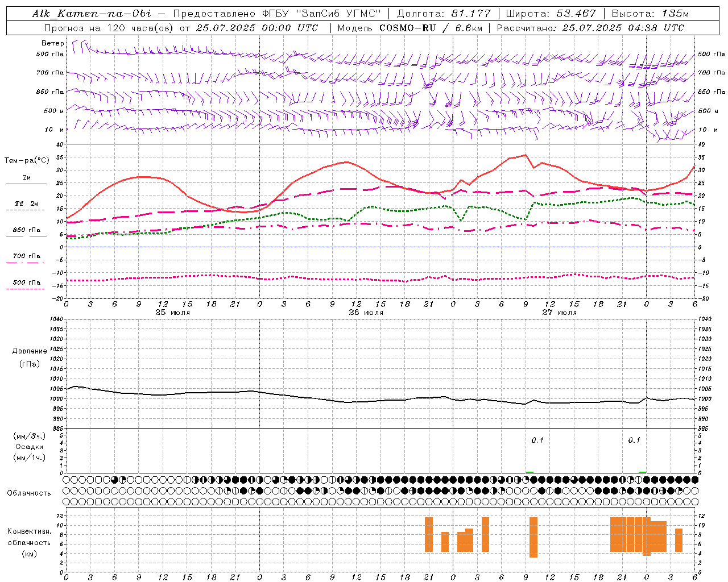
Task: Click the 'Высота: 135м' header text
Action: [x=650, y=14]
